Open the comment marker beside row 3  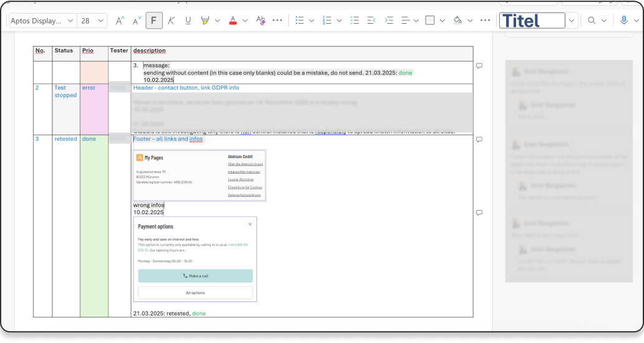point(479,139)
